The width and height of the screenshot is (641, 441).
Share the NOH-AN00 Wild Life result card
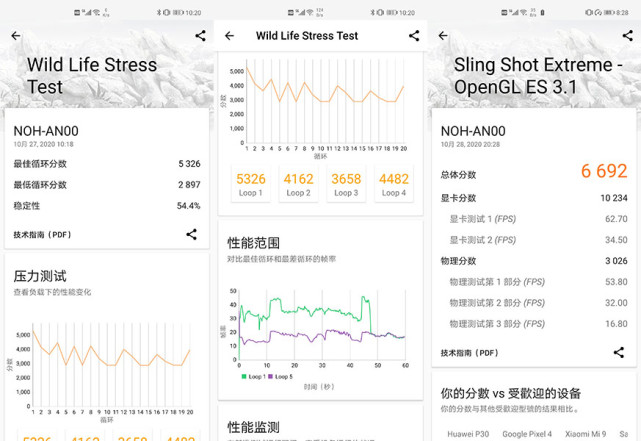point(191,234)
